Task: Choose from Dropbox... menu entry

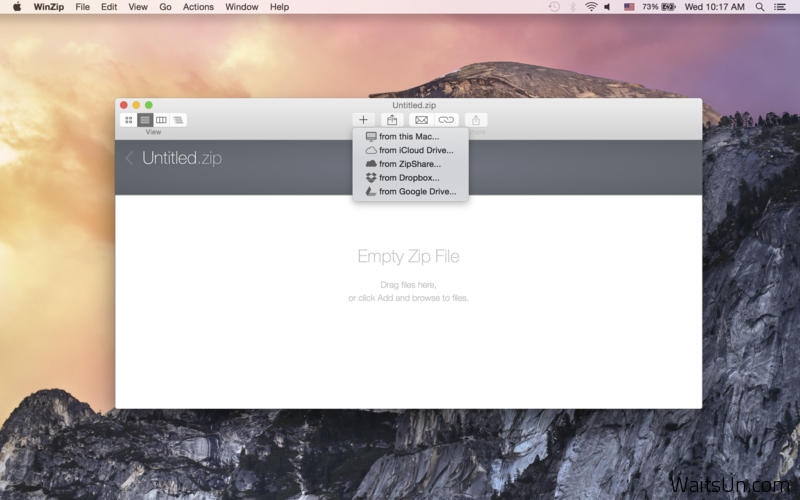Action: coord(410,178)
